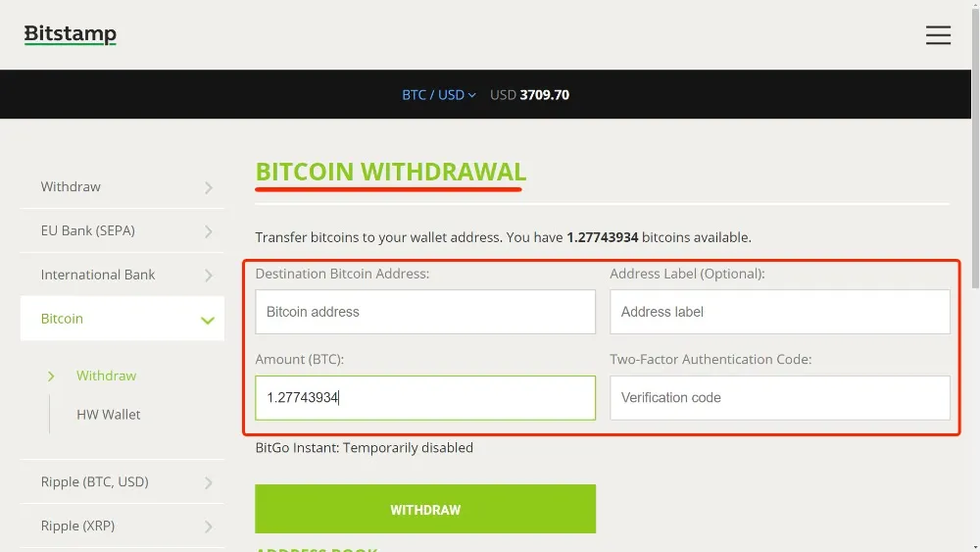Focus the Amount (BTC) field
Viewport: 980px width, 552px height.
[425, 398]
